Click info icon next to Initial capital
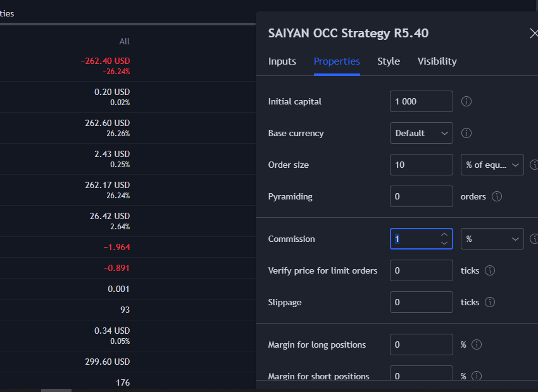 (x=466, y=101)
